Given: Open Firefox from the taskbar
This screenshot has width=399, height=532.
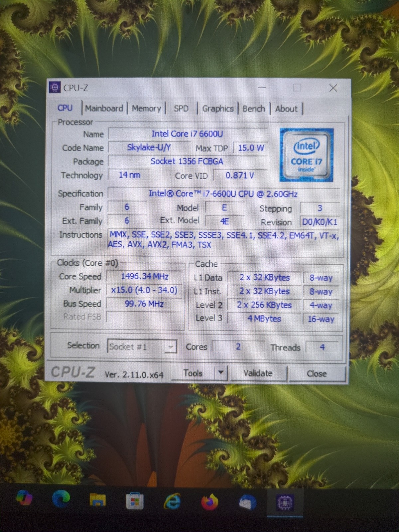Looking at the screenshot, I should point(209,502).
